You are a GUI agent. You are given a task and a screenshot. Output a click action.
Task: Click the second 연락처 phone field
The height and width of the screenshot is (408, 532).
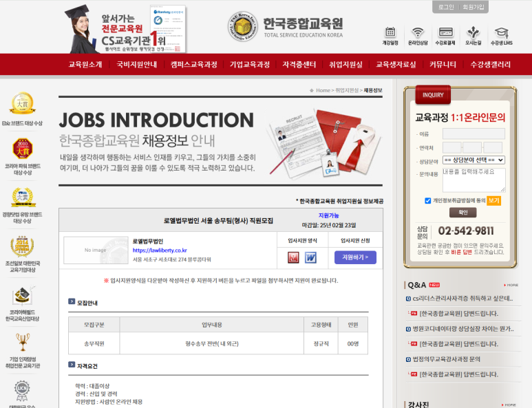[x=472, y=148]
